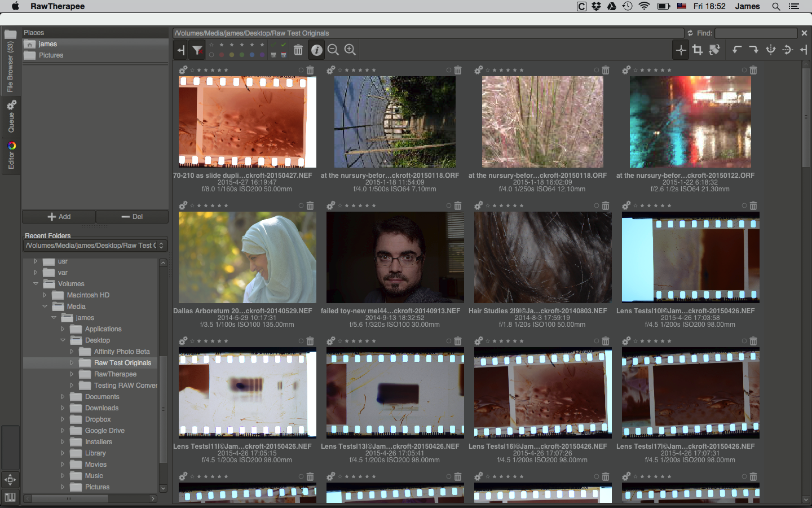The width and height of the screenshot is (812, 508).
Task: Open Recent Folders dropdown
Action: pos(95,246)
